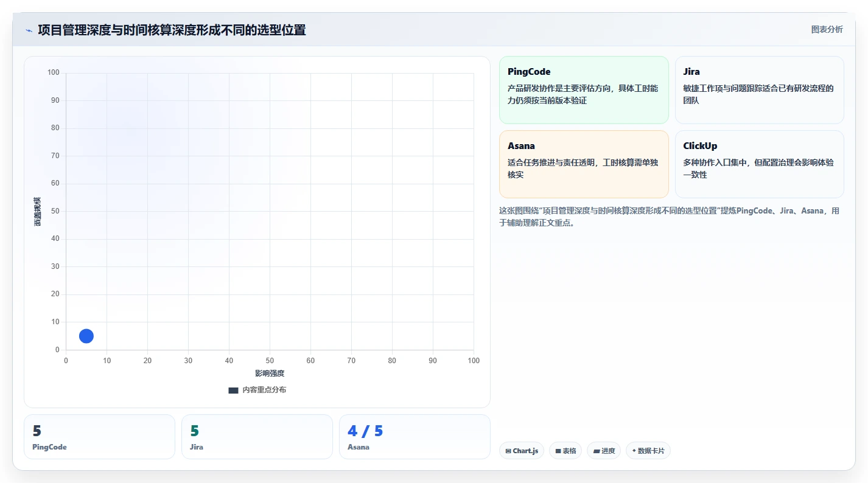
Task: Click the text 产品研发协作是主要评估方向
Action: tap(559, 88)
